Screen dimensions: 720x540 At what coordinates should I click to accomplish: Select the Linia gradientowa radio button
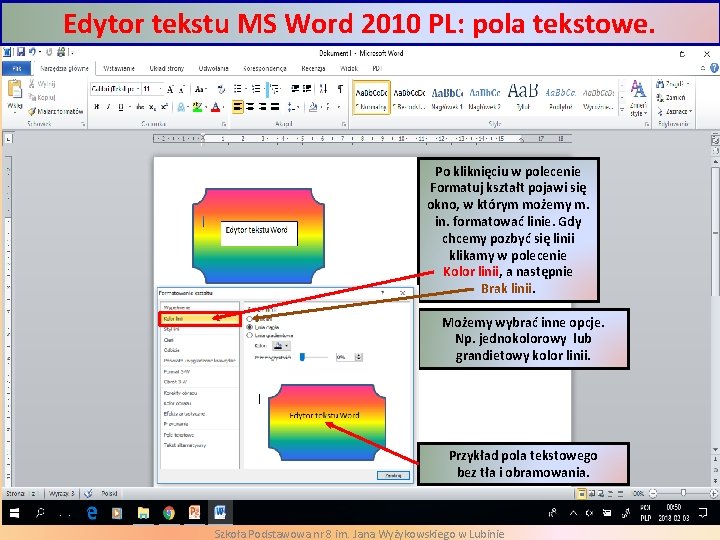click(x=250, y=336)
